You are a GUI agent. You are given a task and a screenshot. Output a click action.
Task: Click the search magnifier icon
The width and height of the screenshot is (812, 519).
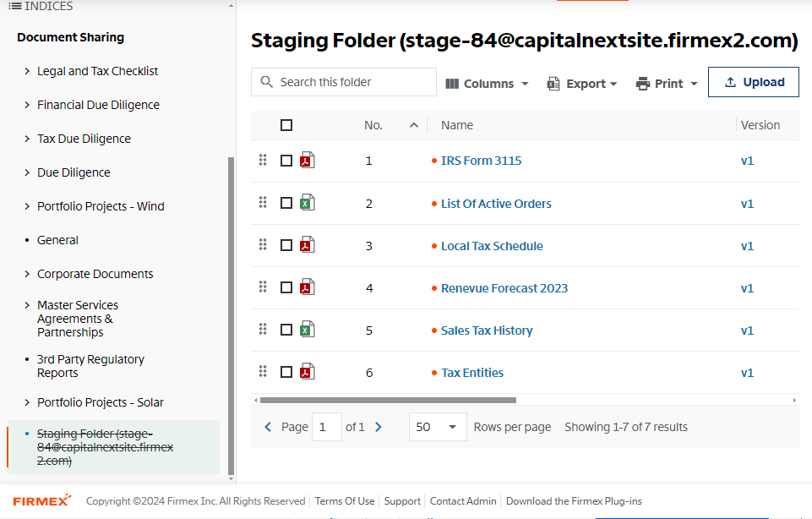(267, 82)
